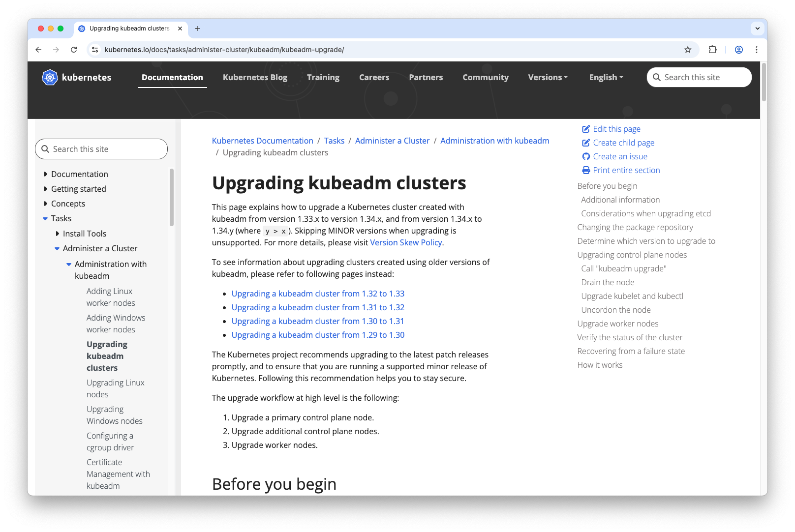Open the Version Skew Policy link
This screenshot has width=795, height=532.
(x=406, y=242)
